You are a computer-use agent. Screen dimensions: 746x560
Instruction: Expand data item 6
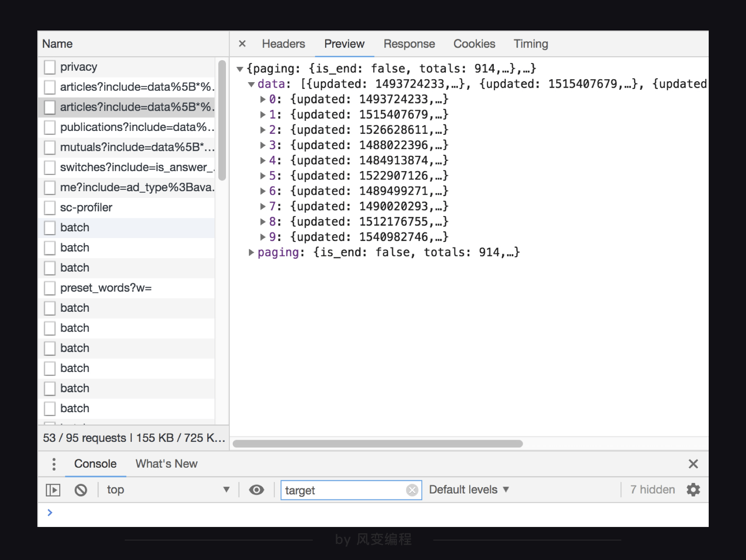point(263,191)
